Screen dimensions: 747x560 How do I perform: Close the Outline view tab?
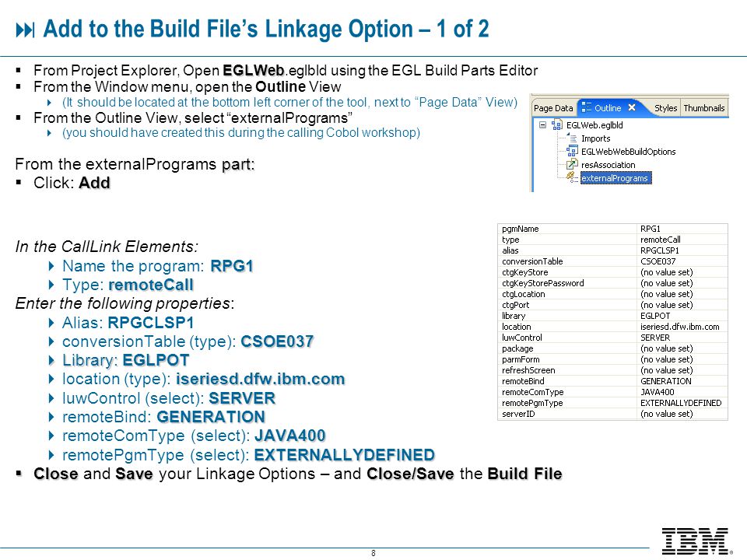632,107
